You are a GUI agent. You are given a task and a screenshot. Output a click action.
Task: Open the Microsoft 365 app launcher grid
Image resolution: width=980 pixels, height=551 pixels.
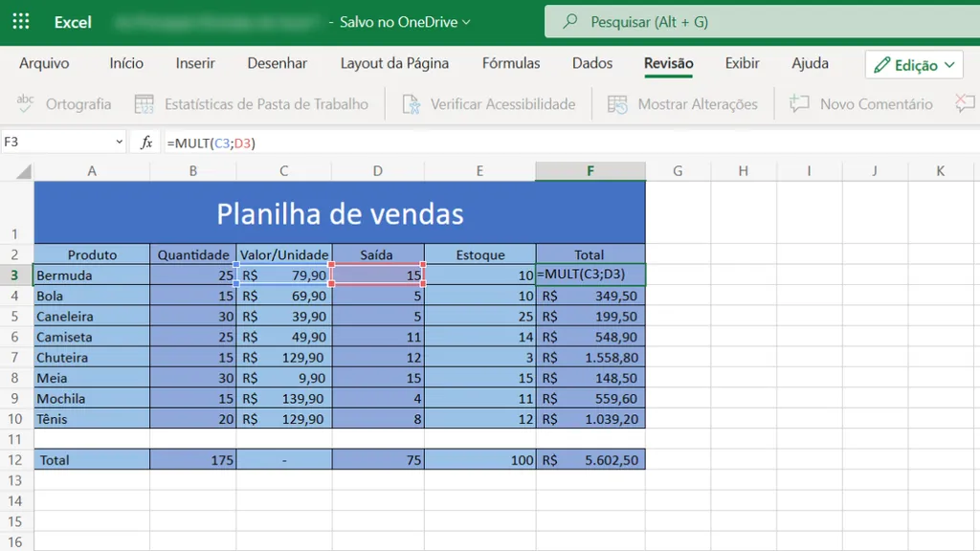20,21
